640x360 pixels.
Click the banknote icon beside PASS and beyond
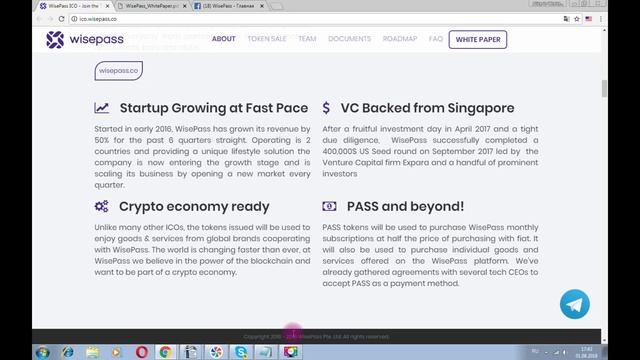[329, 206]
